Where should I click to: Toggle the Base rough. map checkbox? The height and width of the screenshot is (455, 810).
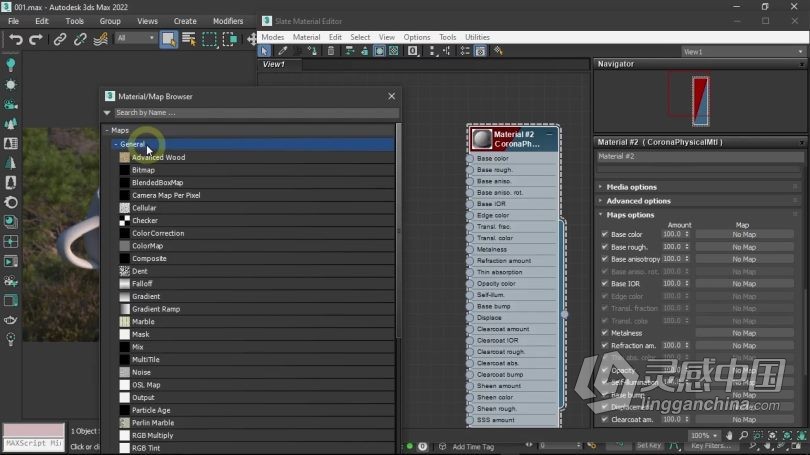pyautogui.click(x=604, y=247)
